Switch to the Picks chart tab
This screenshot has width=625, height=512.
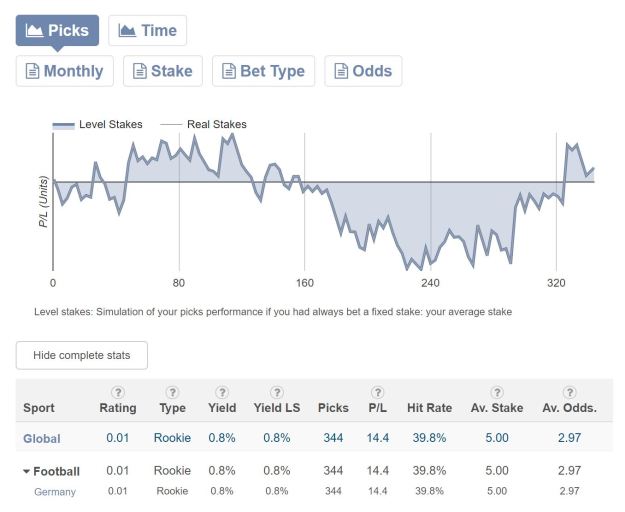(x=57, y=30)
